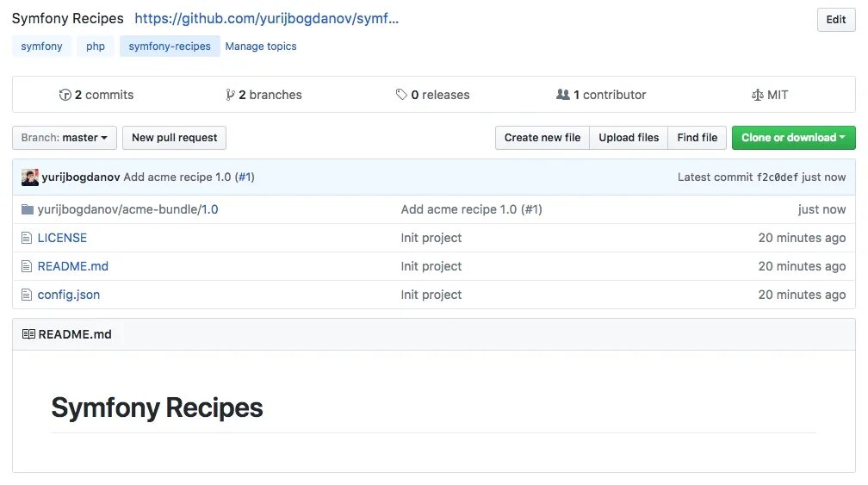The image size is (868, 485).
Task: Click the commits history clock icon
Action: click(x=65, y=95)
